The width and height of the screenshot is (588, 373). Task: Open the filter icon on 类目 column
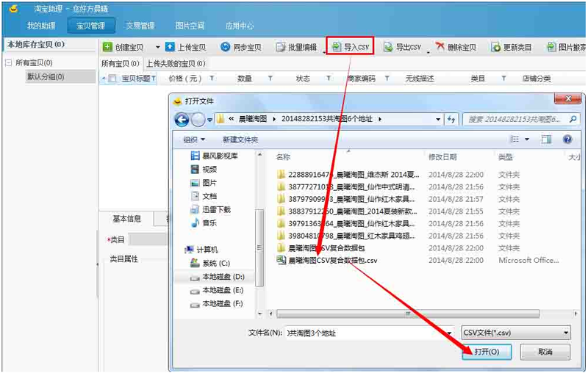tap(503, 79)
